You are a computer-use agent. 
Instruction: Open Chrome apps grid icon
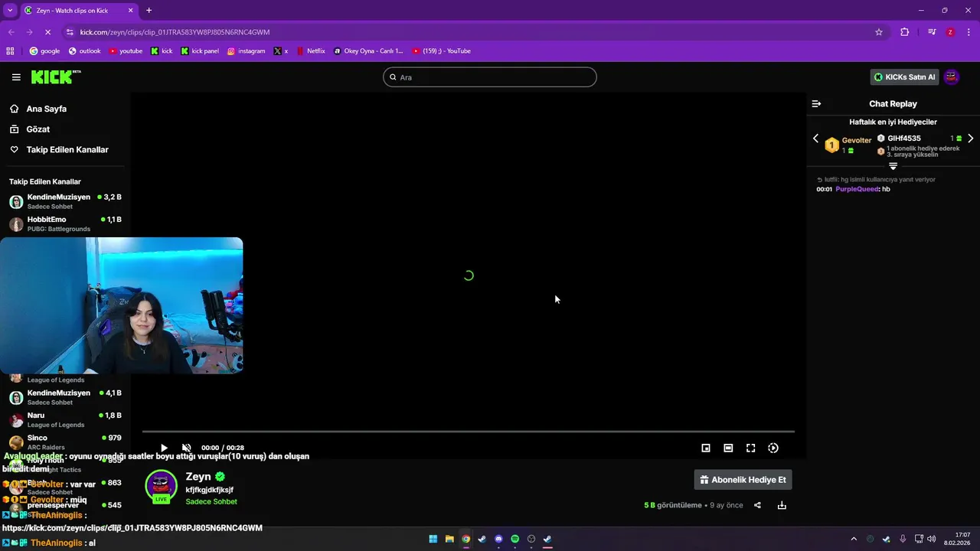tap(10, 51)
